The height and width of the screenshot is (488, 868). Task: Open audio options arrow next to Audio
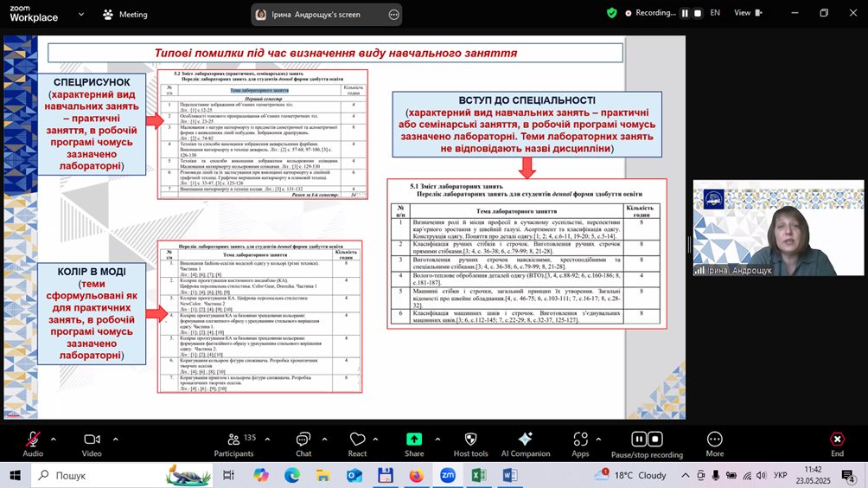pos(53,440)
